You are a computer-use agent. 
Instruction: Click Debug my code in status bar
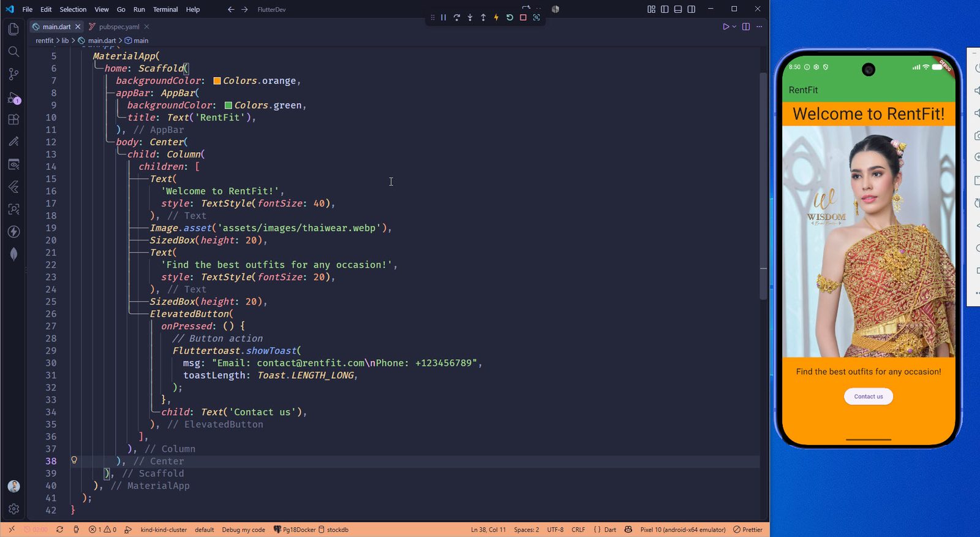243,530
